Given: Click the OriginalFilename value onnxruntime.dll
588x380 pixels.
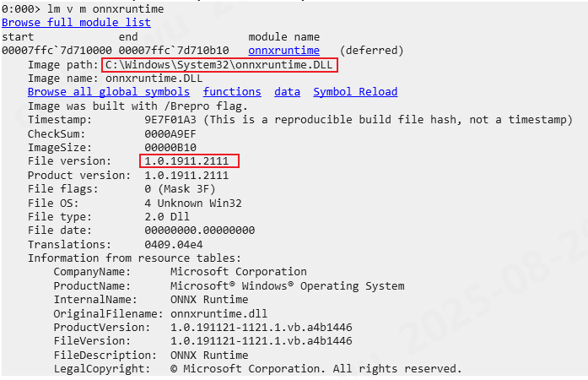Looking at the screenshot, I should pyautogui.click(x=218, y=313).
